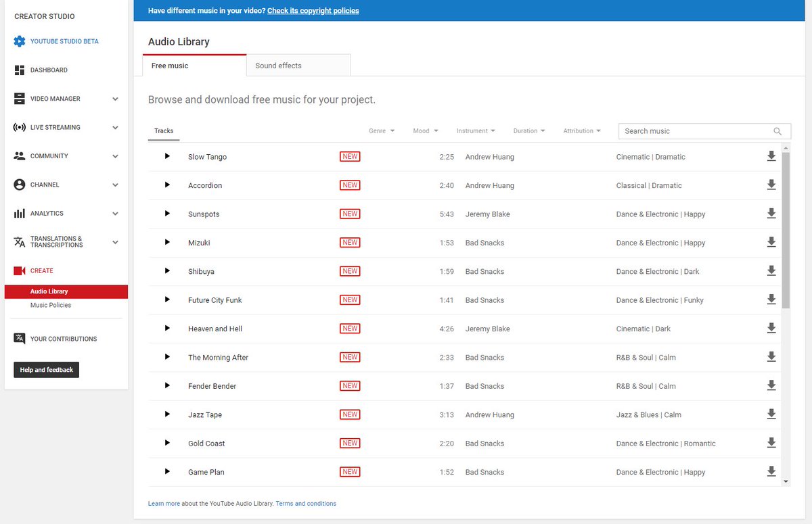Screen dimensions: 812x524
Task: Play the Gold Coast track
Action: click(x=167, y=443)
